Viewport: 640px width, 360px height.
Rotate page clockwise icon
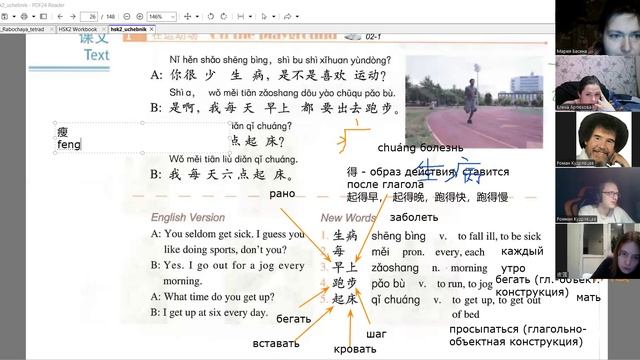pyautogui.click(x=224, y=16)
